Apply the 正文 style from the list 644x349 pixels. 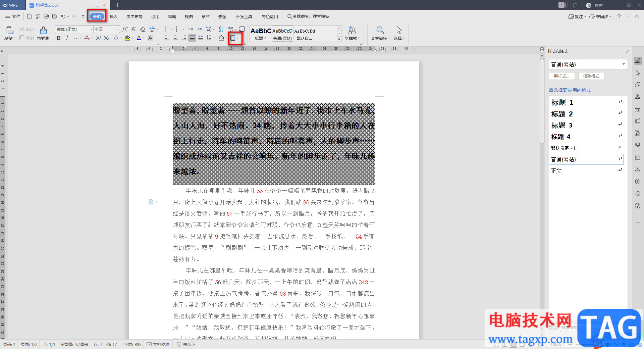586,171
